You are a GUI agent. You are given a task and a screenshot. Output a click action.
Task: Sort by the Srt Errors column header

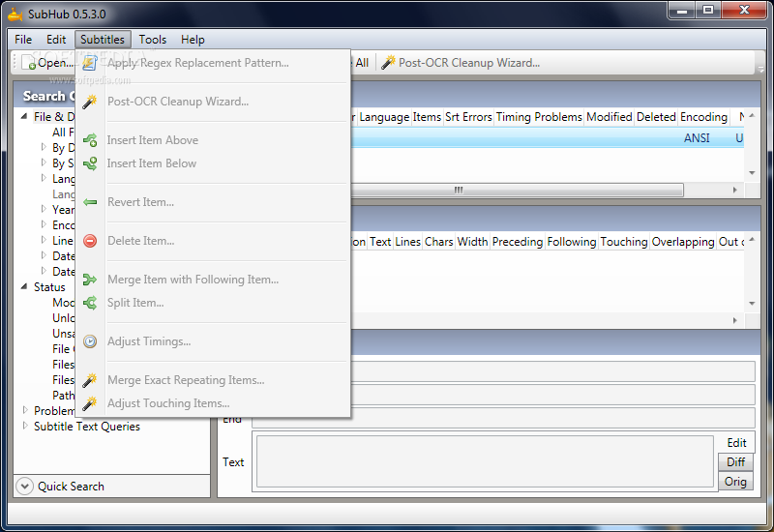click(468, 117)
